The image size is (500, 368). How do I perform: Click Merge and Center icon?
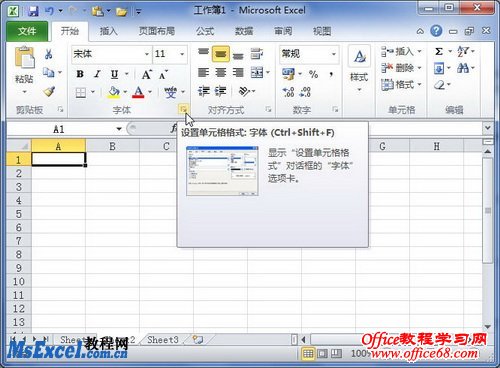pos(257,72)
